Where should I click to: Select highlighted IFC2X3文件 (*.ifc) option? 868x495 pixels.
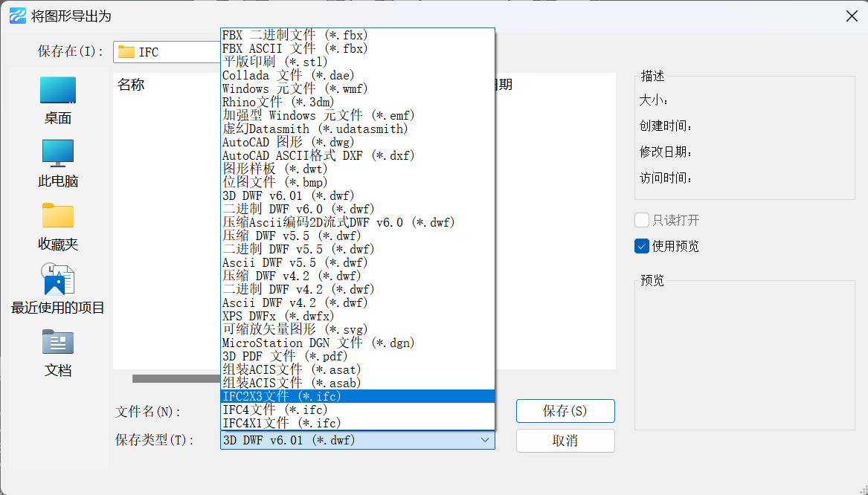point(358,396)
